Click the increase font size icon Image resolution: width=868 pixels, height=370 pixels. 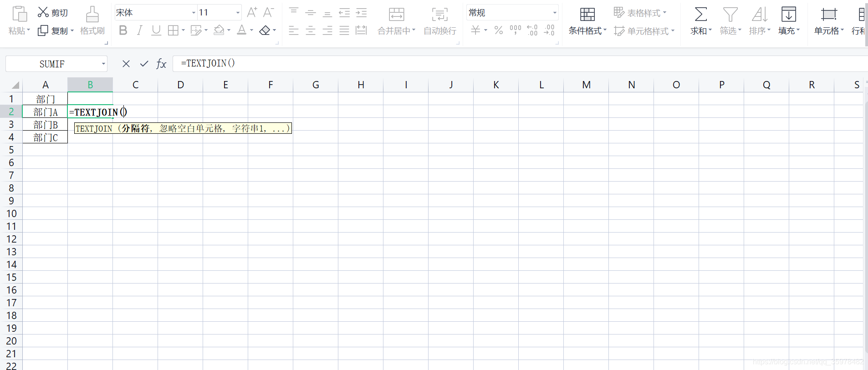(252, 12)
